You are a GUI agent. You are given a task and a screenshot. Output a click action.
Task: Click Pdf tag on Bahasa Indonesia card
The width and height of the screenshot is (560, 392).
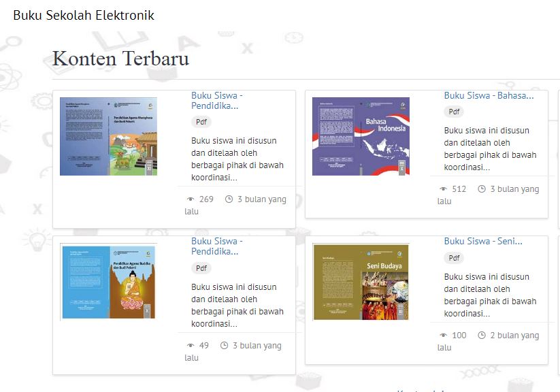[x=454, y=112]
